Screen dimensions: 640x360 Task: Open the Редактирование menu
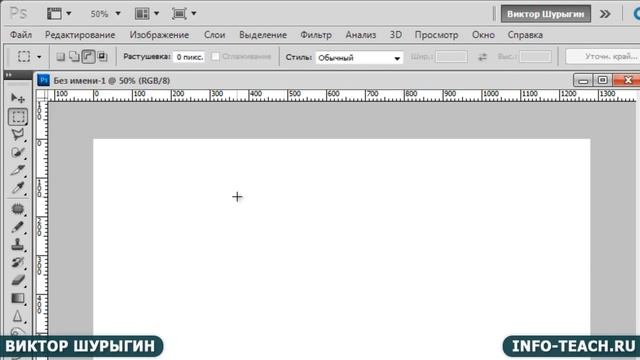[80, 35]
